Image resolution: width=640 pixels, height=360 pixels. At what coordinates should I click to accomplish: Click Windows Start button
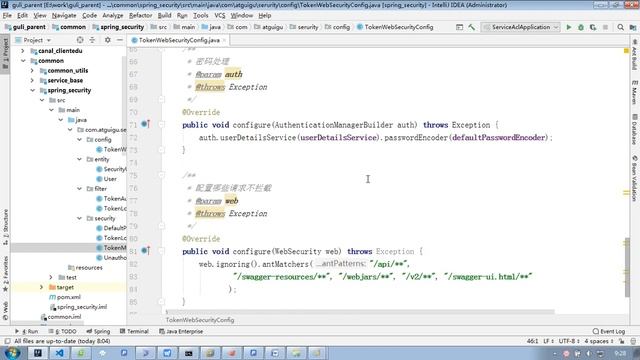pos(11,353)
